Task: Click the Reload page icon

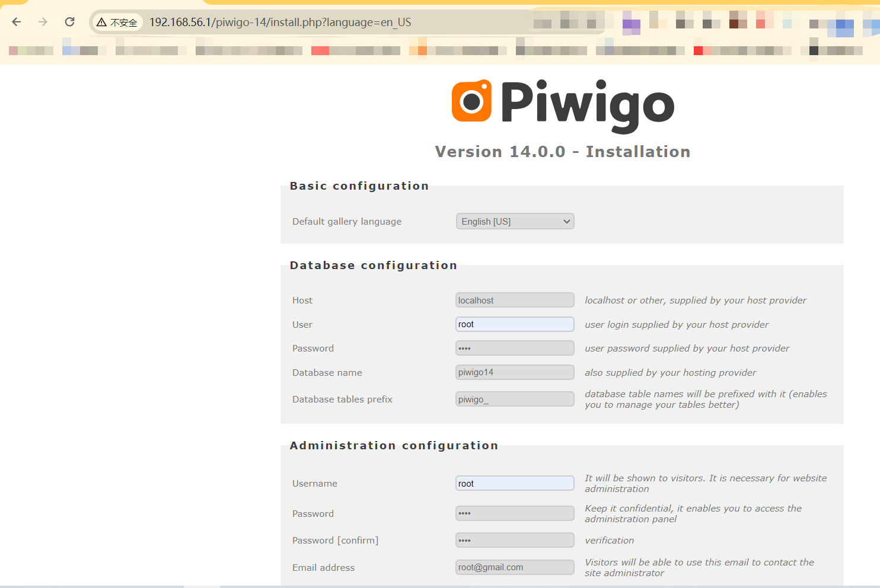Action: coord(69,22)
